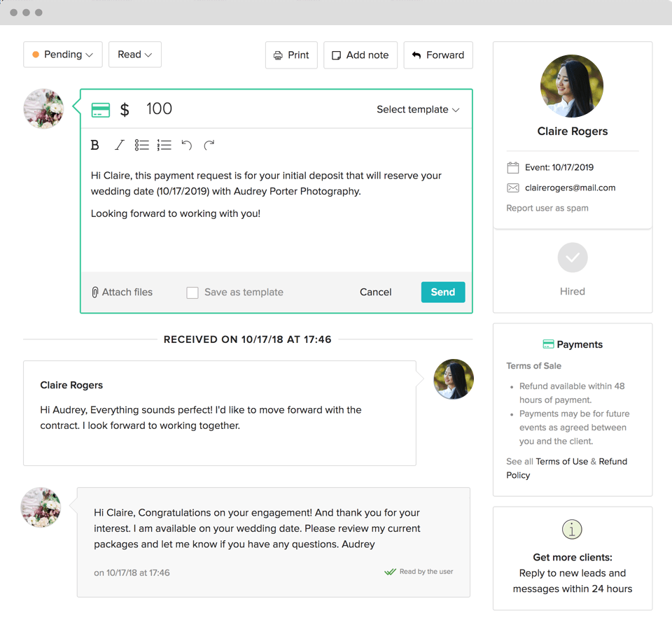Click the green payment card icon
Viewport: 672px width, 627px height.
click(x=101, y=110)
